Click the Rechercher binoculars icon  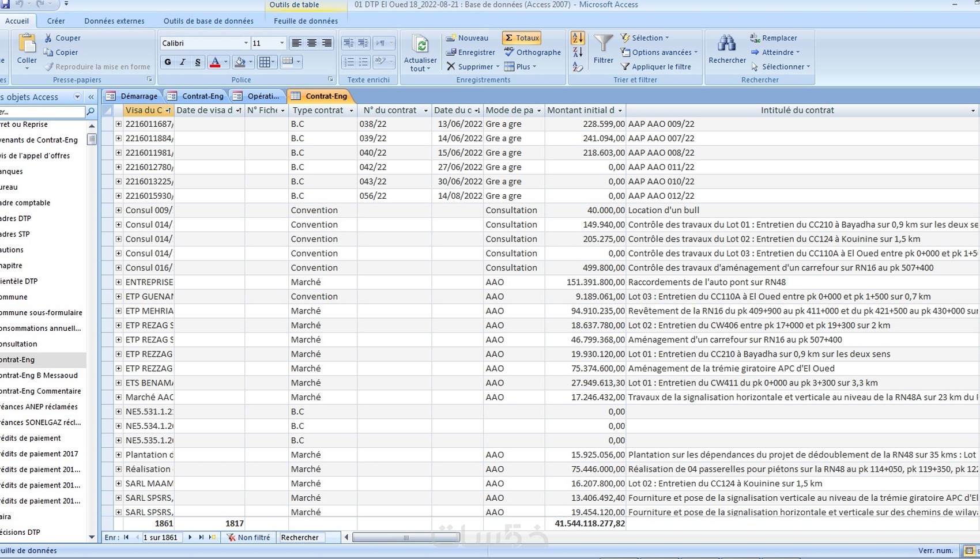pyautogui.click(x=726, y=44)
